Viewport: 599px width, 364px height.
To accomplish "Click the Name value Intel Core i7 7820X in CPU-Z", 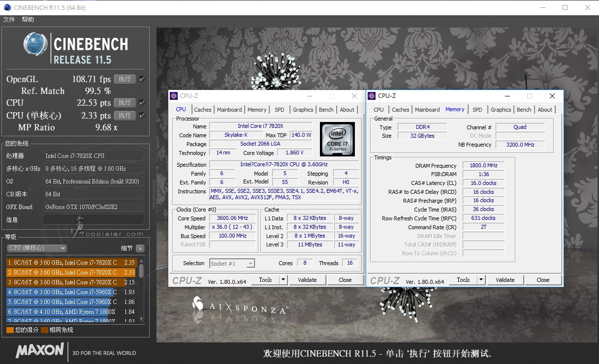I will 261,126.
